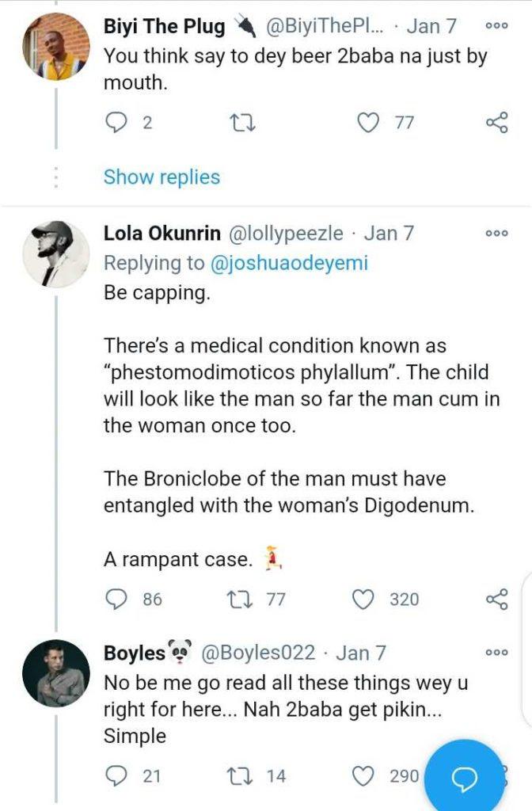The height and width of the screenshot is (811, 532).
Task: Tap the blue compose reply button
Action: pyautogui.click(x=464, y=778)
